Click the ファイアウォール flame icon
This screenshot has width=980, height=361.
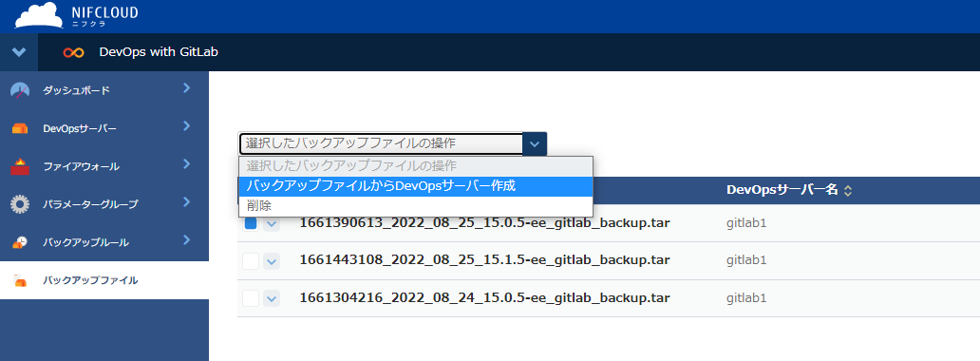pos(20,166)
